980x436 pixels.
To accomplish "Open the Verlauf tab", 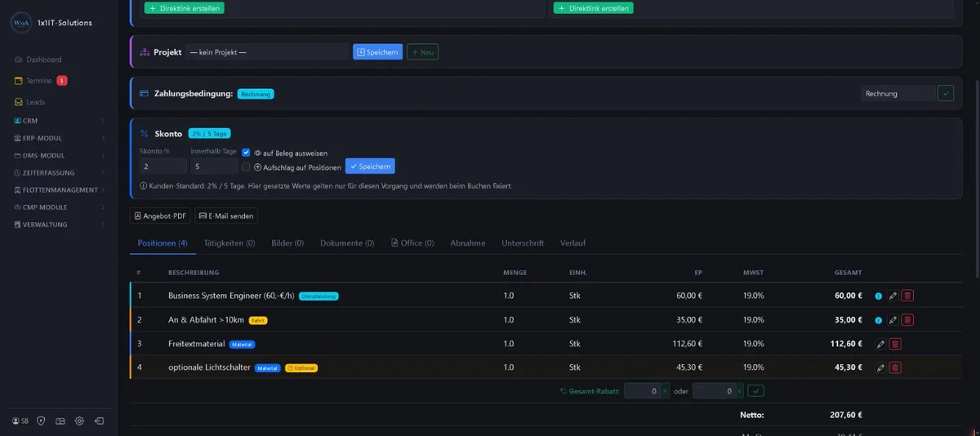I will click(572, 243).
